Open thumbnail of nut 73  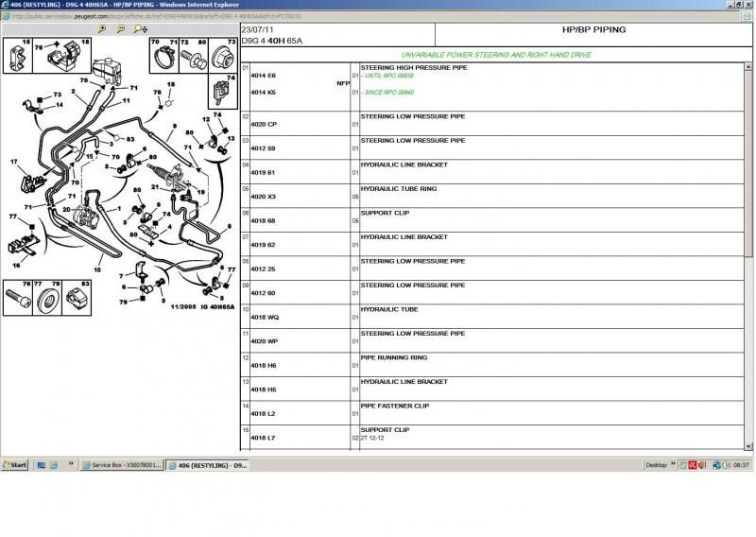tap(223, 56)
